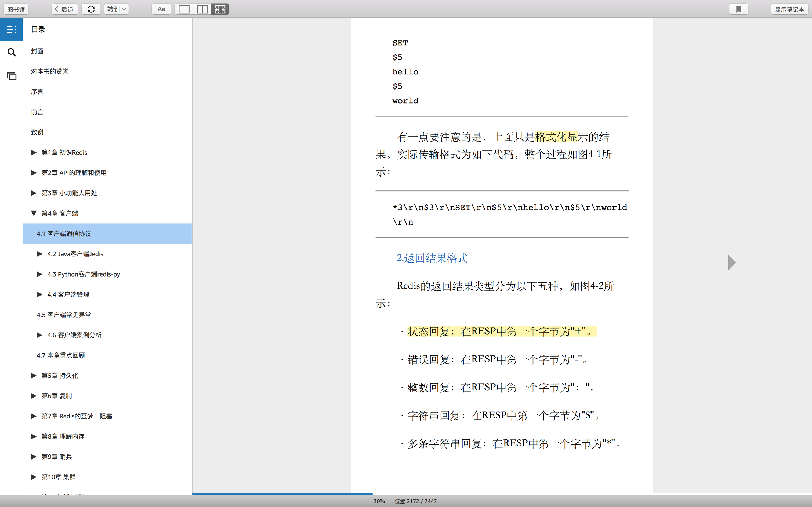Open the 转到 dropdown menu
This screenshot has height=507, width=812.
click(x=116, y=9)
